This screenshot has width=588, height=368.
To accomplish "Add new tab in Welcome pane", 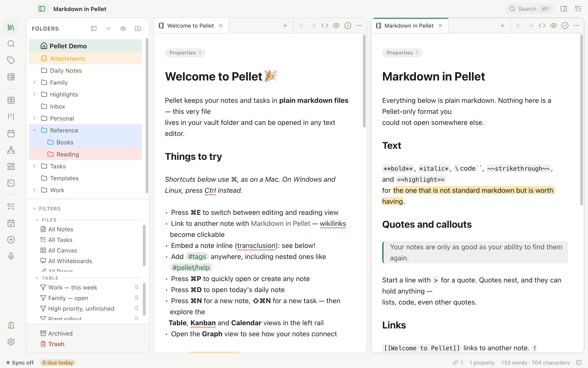I will [x=285, y=26].
